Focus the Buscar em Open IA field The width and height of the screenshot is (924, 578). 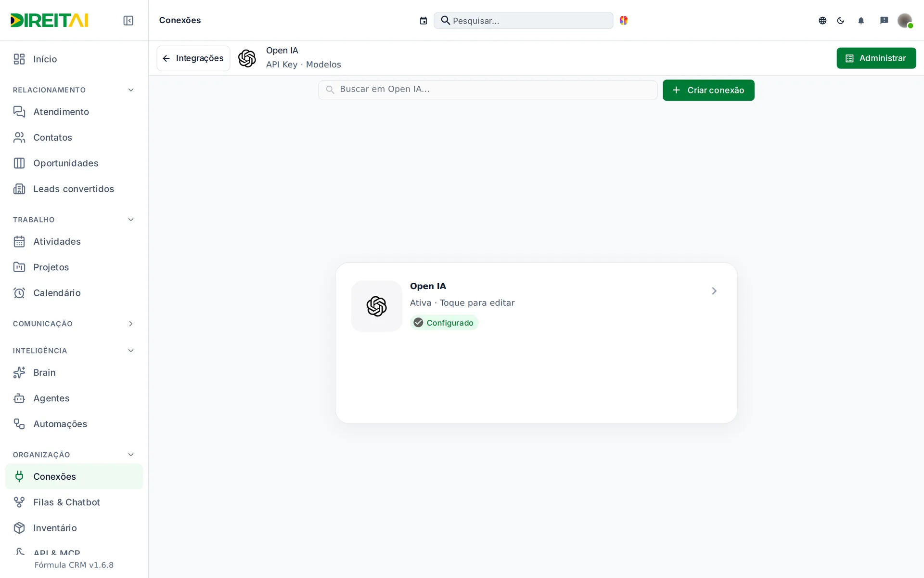pyautogui.click(x=488, y=90)
